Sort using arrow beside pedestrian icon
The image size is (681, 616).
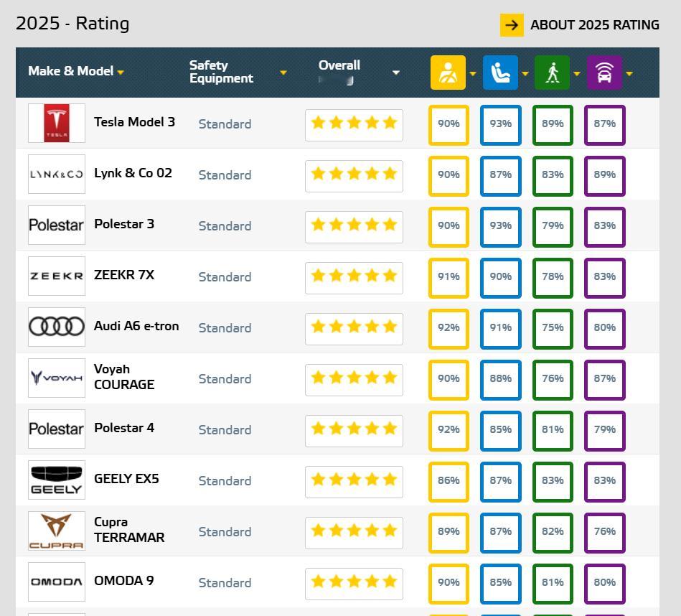[577, 73]
